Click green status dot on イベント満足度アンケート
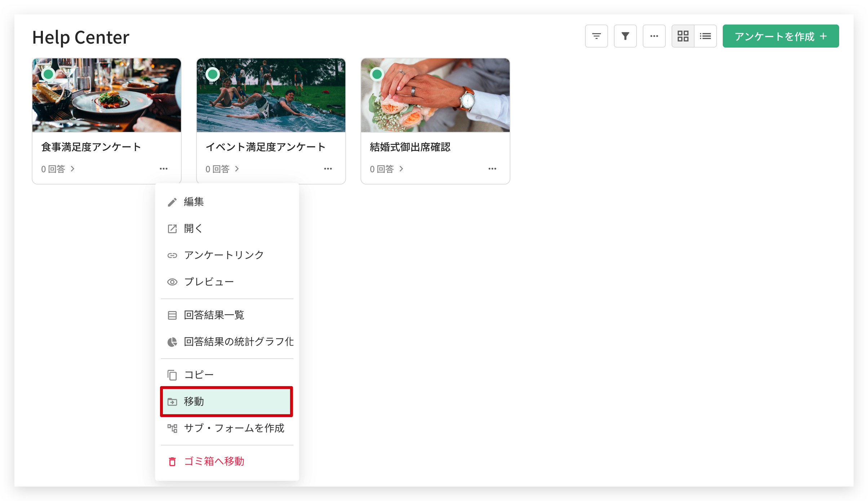868x501 pixels. (213, 74)
